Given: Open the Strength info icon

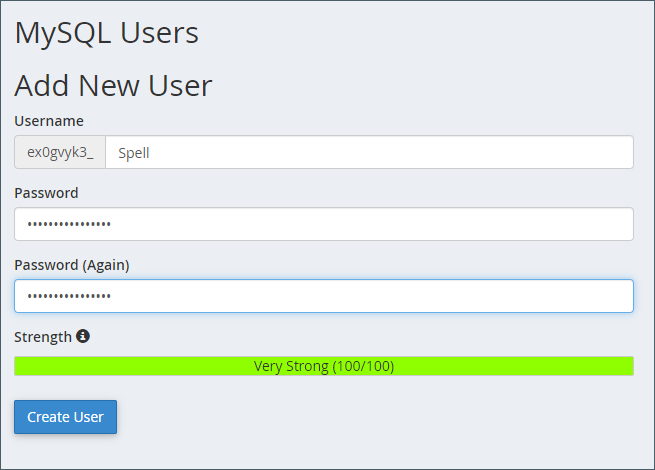Looking at the screenshot, I should coord(83,336).
